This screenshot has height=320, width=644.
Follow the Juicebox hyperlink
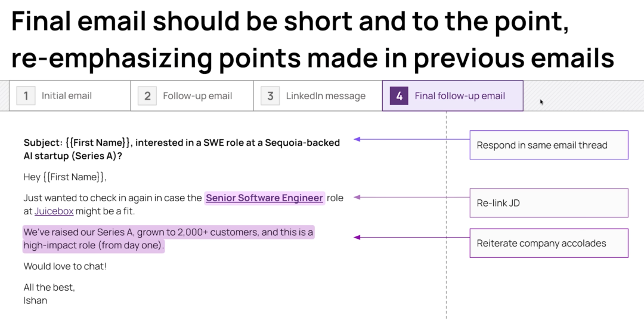tap(51, 211)
